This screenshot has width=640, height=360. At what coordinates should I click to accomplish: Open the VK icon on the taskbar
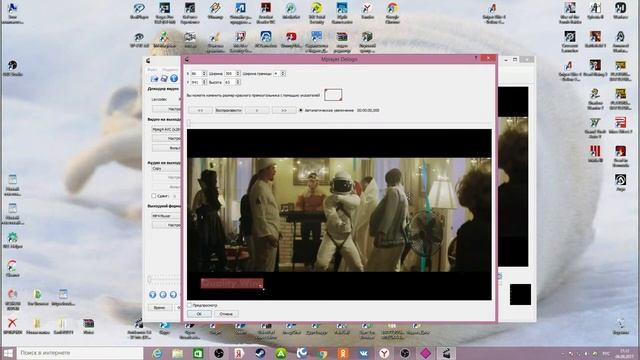tap(363, 353)
